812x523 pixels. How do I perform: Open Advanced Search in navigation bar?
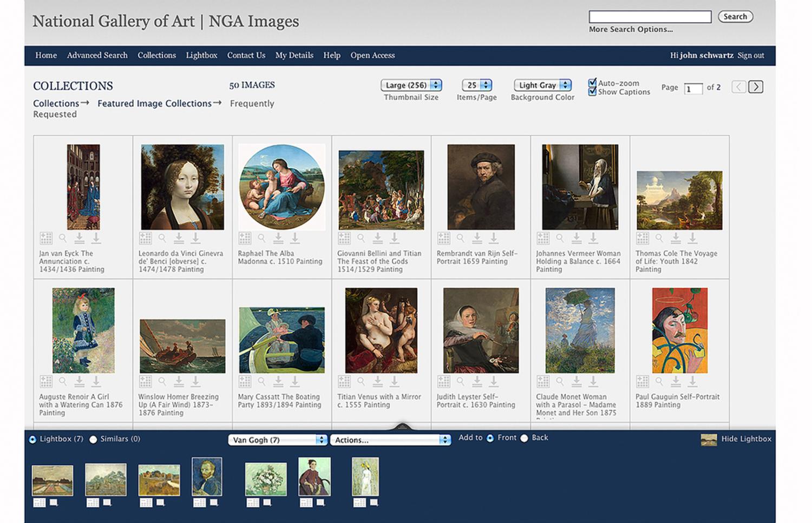point(97,55)
